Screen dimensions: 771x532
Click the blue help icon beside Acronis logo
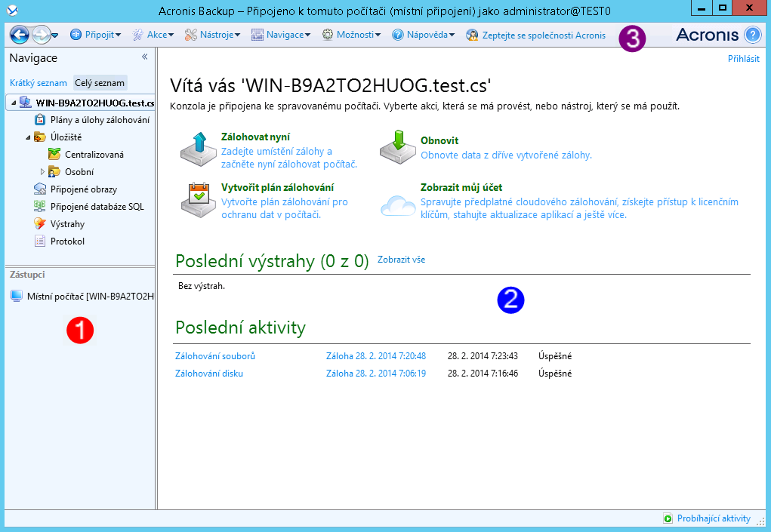coord(752,35)
